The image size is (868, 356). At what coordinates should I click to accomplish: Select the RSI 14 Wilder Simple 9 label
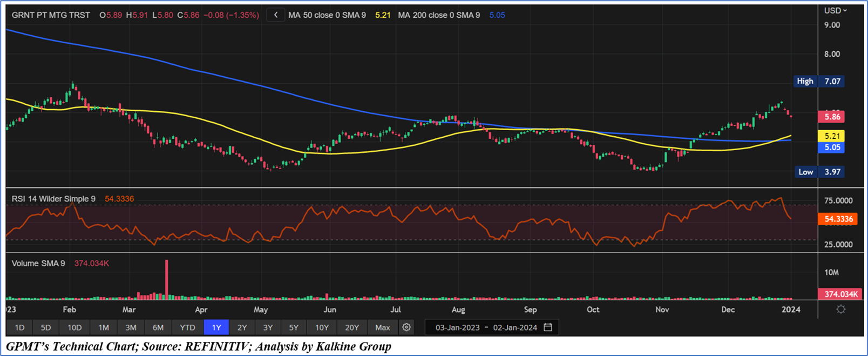click(53, 199)
